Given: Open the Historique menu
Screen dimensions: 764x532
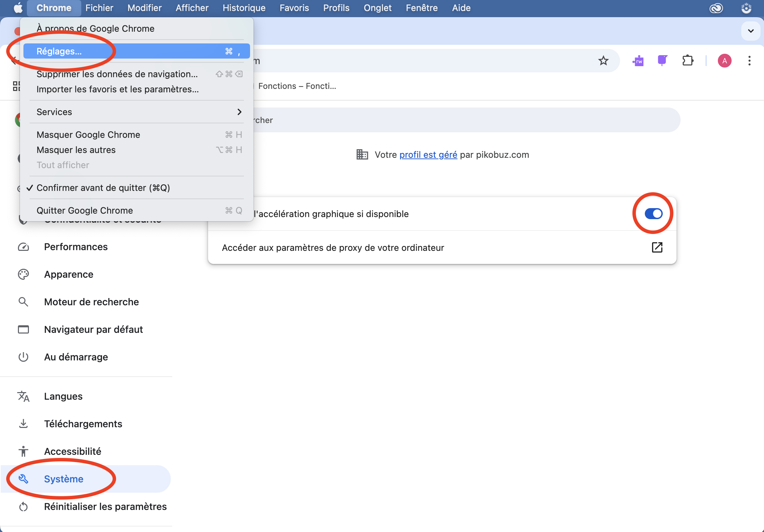Looking at the screenshot, I should [244, 8].
